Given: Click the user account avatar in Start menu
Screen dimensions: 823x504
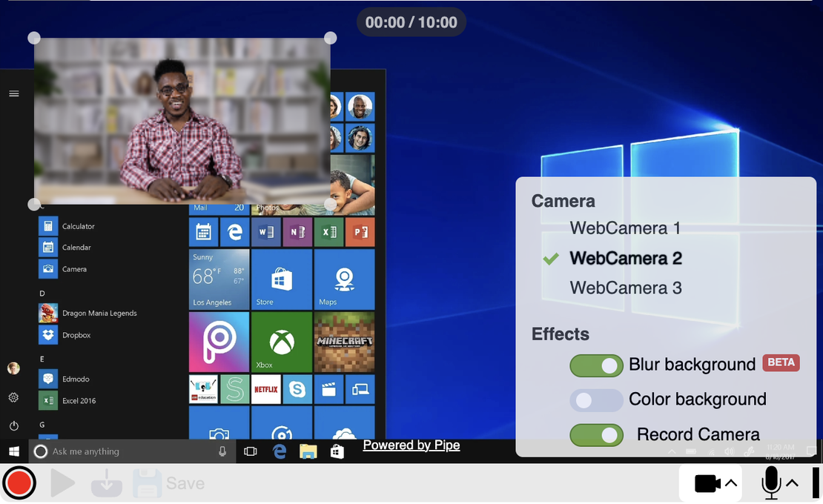Looking at the screenshot, I should point(13,368).
